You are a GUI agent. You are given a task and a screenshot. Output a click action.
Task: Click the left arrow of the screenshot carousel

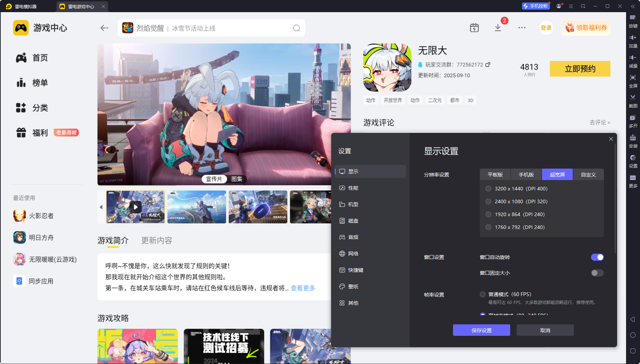tap(101, 207)
